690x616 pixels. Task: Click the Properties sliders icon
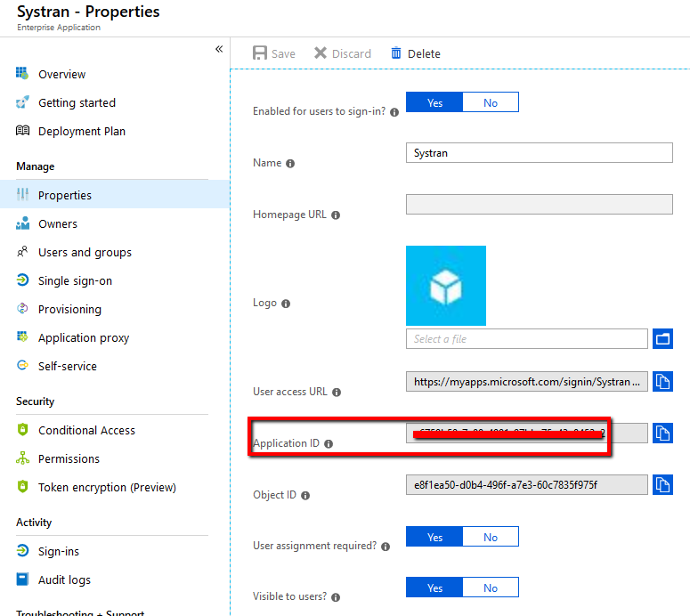tap(22, 194)
